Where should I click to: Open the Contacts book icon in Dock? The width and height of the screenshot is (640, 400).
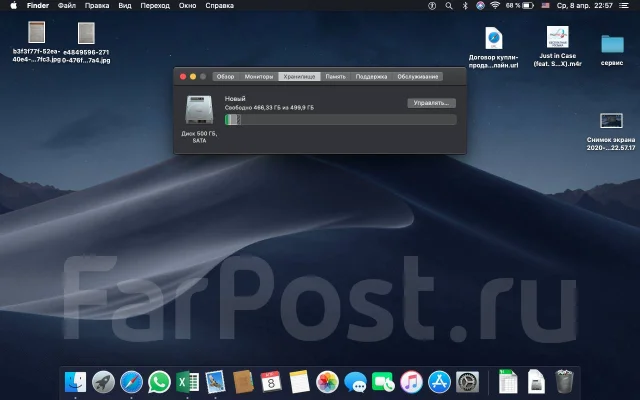[x=243, y=382]
